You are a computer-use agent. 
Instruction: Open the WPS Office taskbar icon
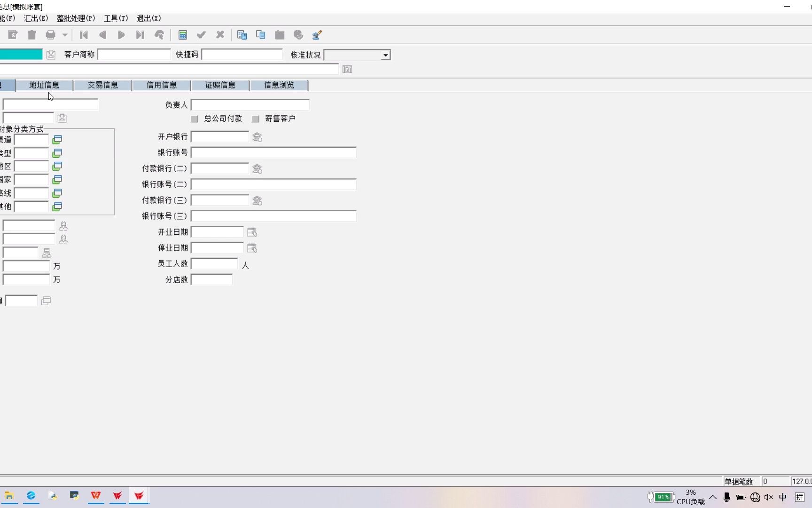[x=96, y=496]
